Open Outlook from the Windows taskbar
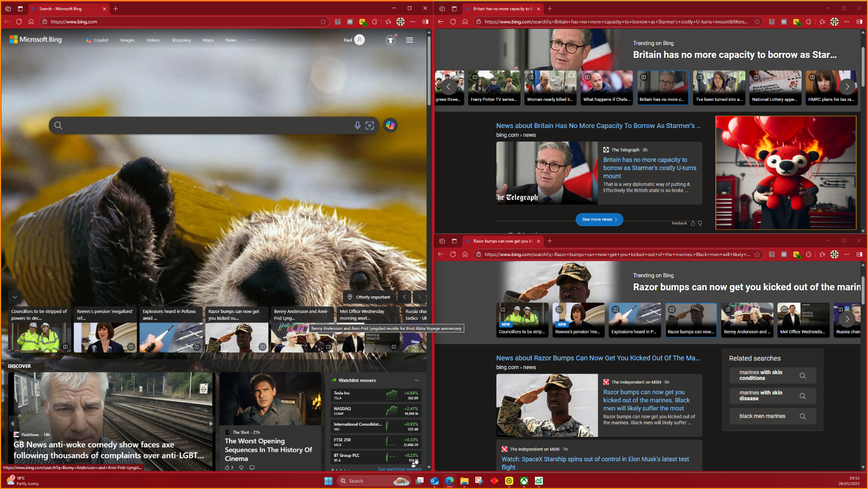Screen dimensions: 868x489 click(x=434, y=481)
